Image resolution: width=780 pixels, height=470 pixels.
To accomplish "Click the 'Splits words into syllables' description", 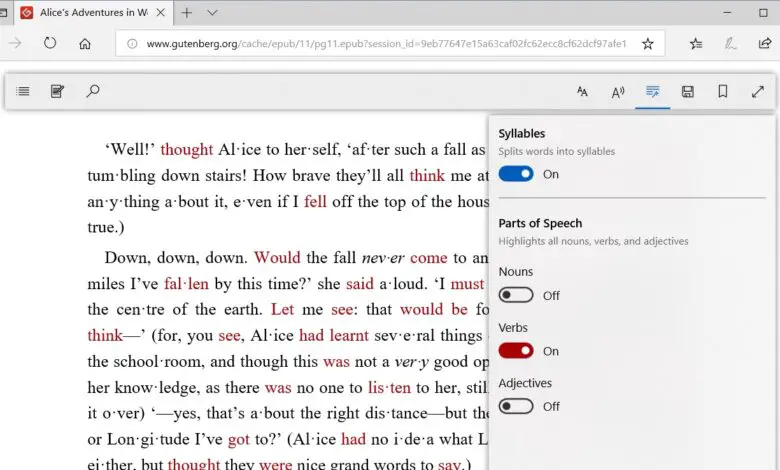I will click(x=557, y=151).
